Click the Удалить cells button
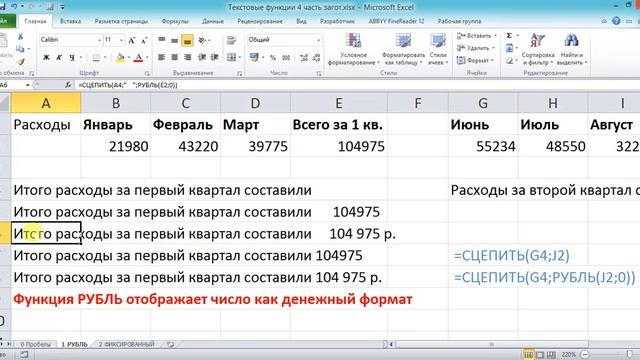The width and height of the screenshot is (640, 360). pyautogui.click(x=476, y=48)
